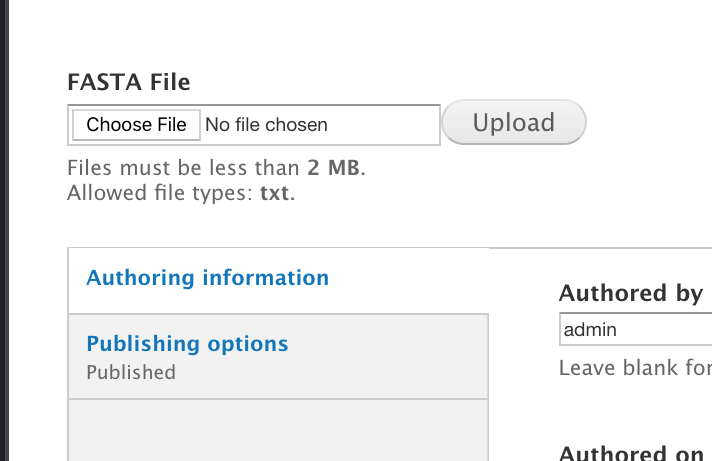
Task: Click the Choose File button
Action: [x=136, y=125]
